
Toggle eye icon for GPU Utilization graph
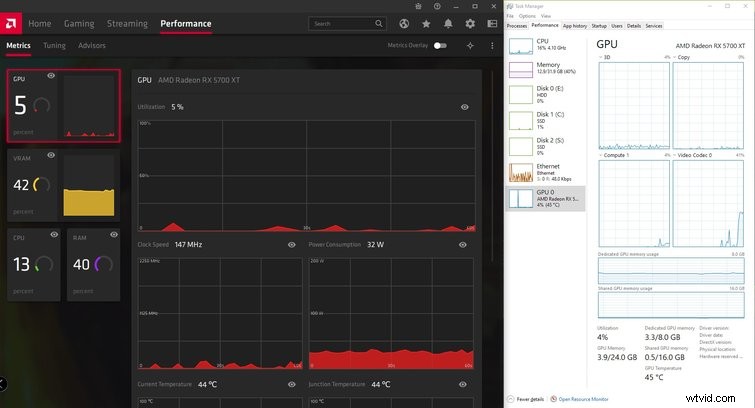coord(465,107)
